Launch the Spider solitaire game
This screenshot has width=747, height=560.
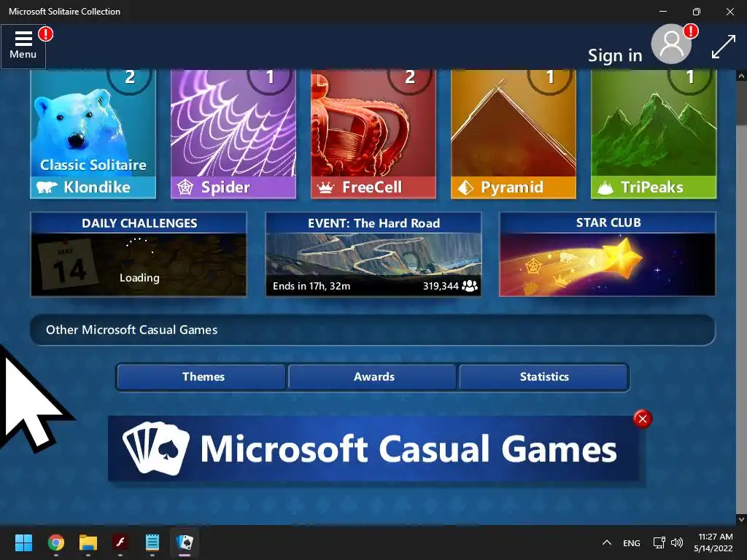tap(233, 134)
